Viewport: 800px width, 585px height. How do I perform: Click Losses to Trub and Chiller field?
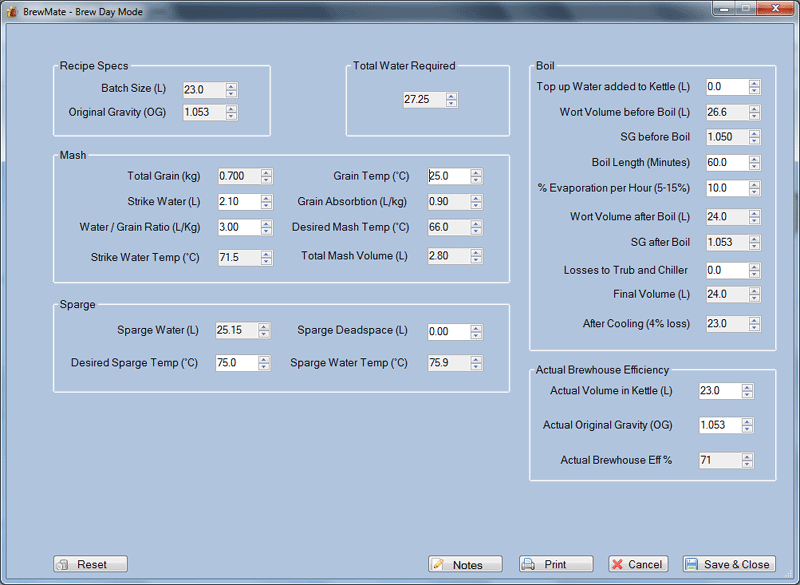tap(726, 270)
